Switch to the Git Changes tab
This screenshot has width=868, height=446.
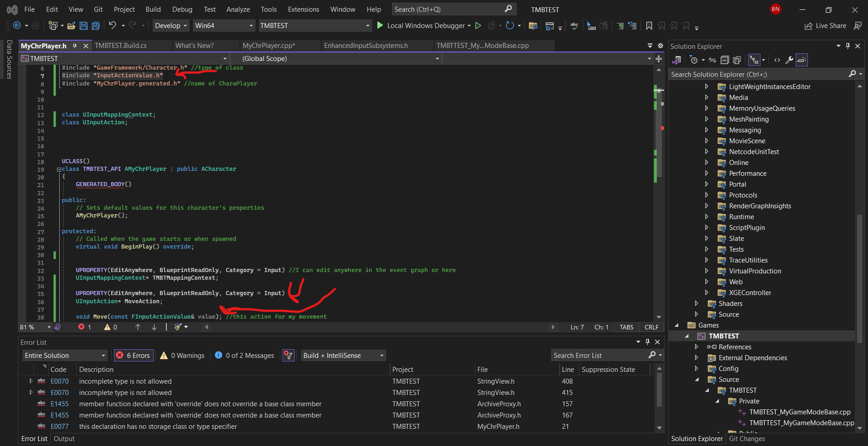click(747, 439)
